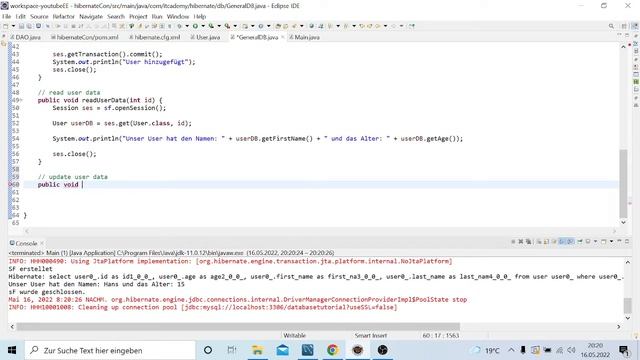The height and width of the screenshot is (360, 640).
Task: Open the Run button dropdown arrow
Action: point(203,26)
